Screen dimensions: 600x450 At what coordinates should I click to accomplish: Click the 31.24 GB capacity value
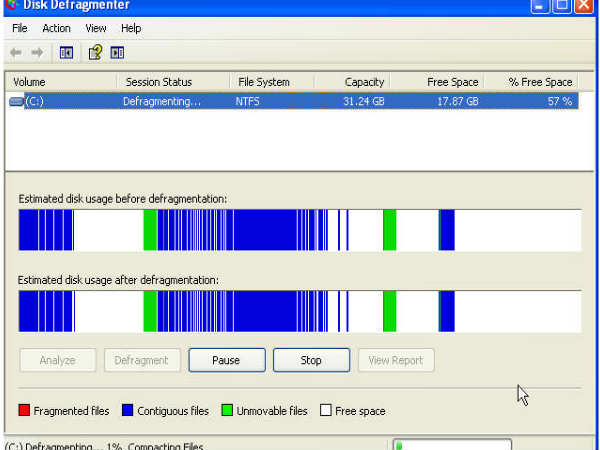pyautogui.click(x=364, y=102)
